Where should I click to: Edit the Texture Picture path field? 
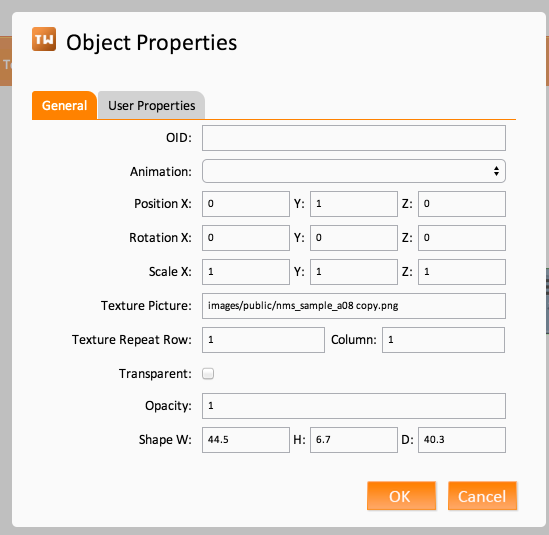pos(354,306)
